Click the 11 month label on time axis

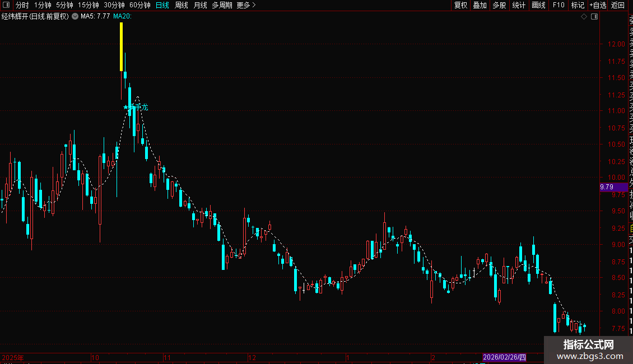click(x=167, y=357)
